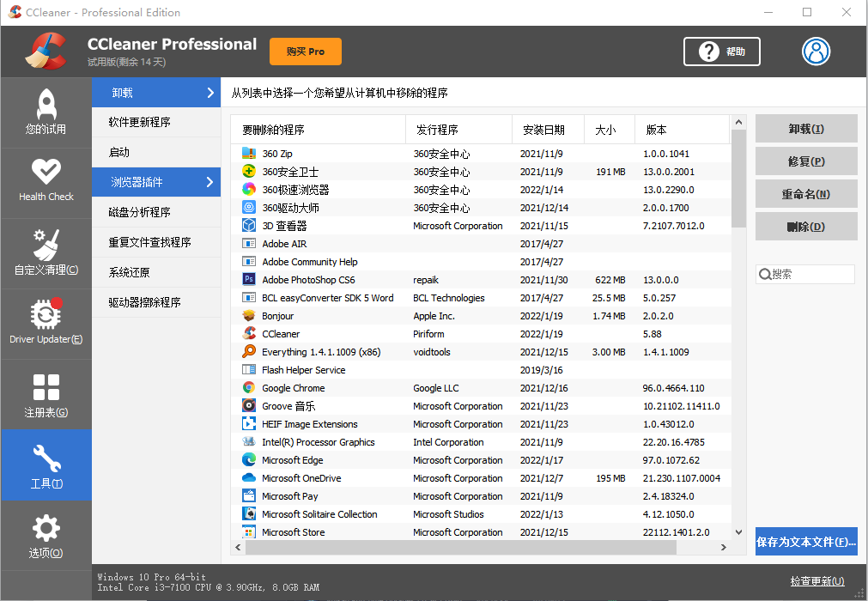Select 系统还原 in tools menu

(x=156, y=272)
